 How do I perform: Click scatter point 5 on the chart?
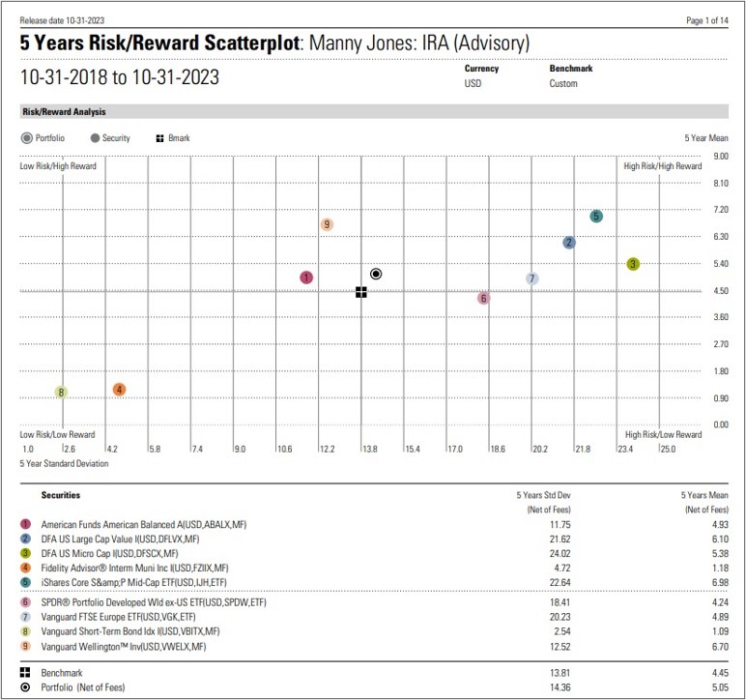(x=596, y=216)
